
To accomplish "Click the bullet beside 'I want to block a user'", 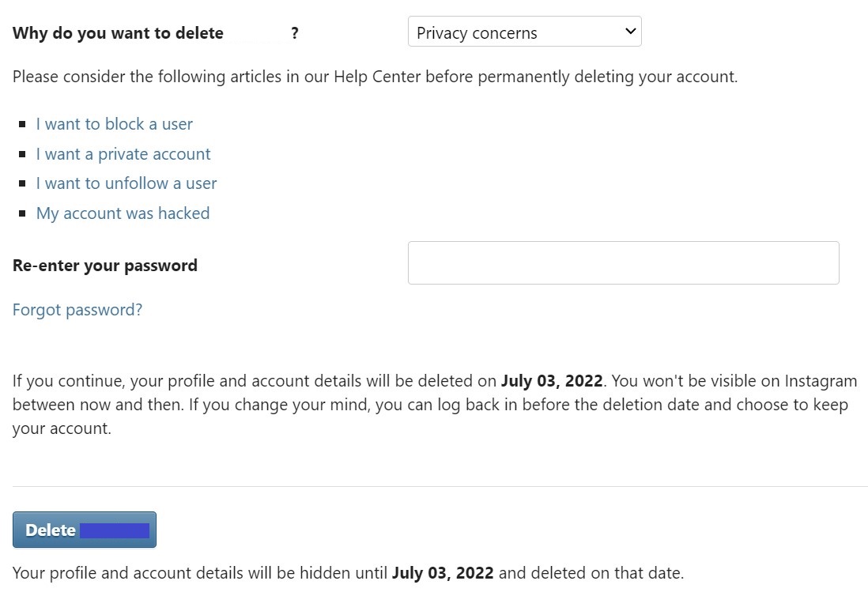I will pyautogui.click(x=22, y=124).
